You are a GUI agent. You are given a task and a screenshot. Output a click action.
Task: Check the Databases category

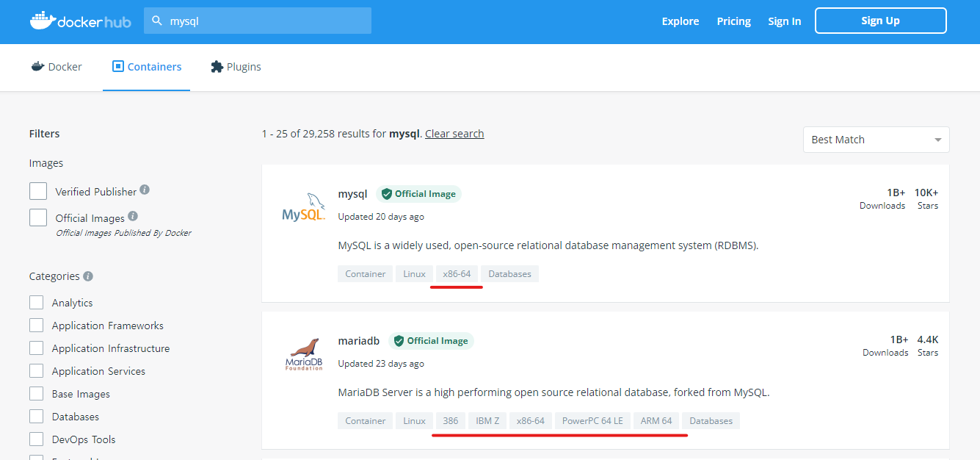tap(37, 417)
